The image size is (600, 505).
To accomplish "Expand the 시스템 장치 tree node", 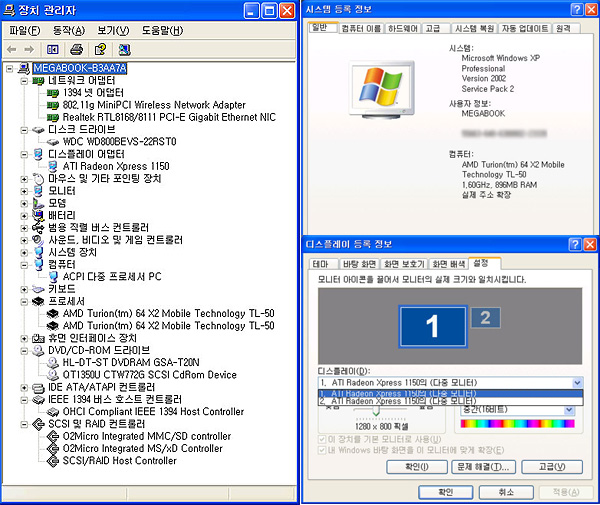I will [24, 252].
